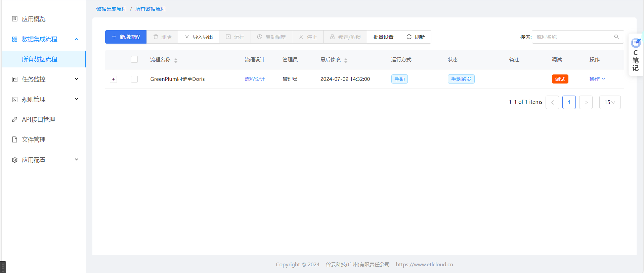Open API接口管理 menu item

(x=44, y=120)
